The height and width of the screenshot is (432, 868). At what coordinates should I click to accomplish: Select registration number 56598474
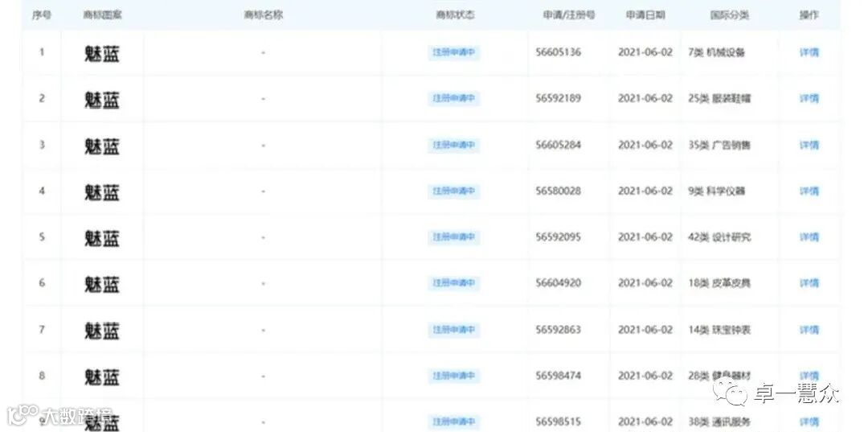(x=559, y=376)
